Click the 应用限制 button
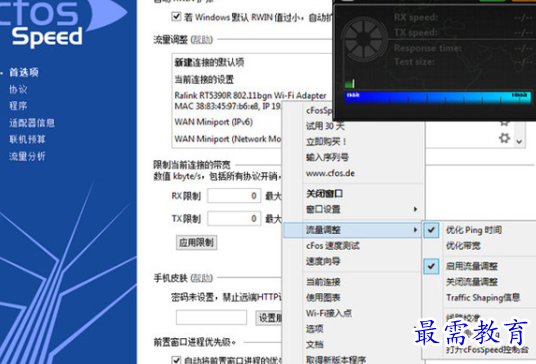This screenshot has height=364, width=536. (197, 243)
